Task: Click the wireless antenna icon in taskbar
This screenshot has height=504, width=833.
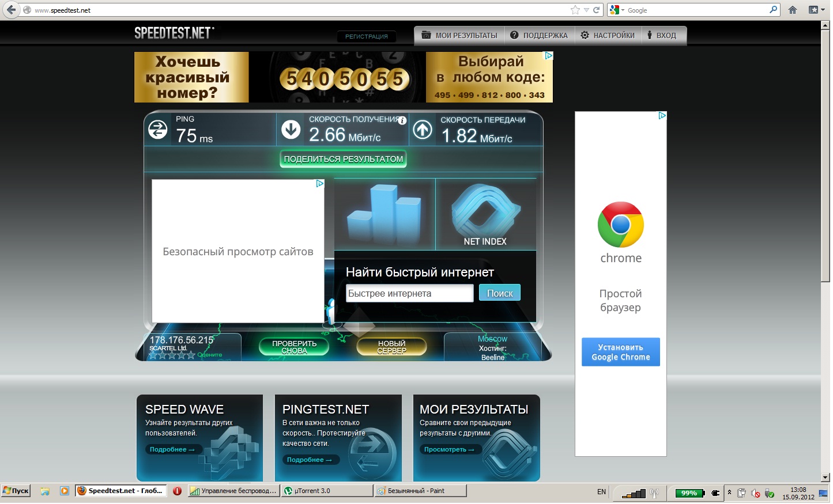Action: pos(654,493)
